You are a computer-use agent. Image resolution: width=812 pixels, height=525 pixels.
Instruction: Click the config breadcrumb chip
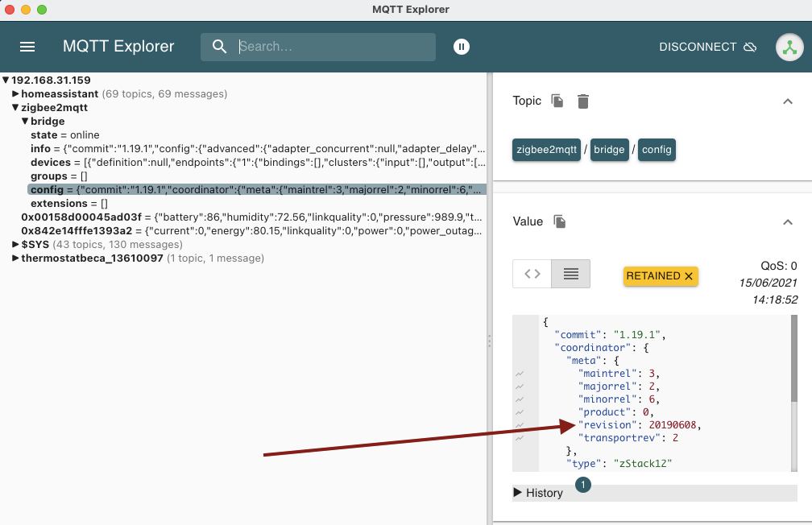[x=657, y=150]
